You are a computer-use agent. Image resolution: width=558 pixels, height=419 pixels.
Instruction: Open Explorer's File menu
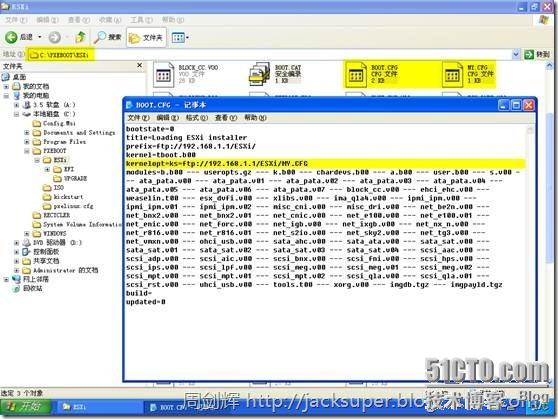[x=16, y=20]
